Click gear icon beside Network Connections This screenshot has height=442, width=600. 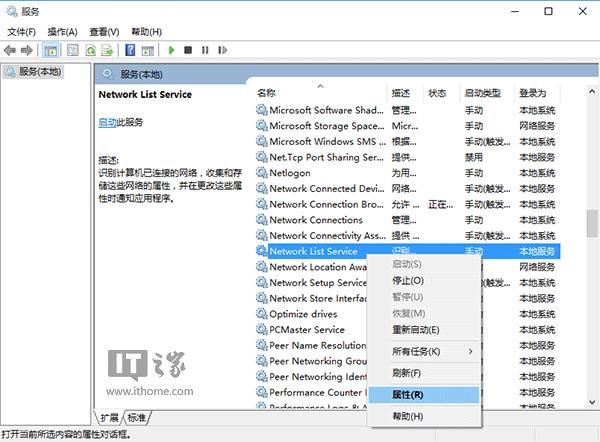pos(262,220)
